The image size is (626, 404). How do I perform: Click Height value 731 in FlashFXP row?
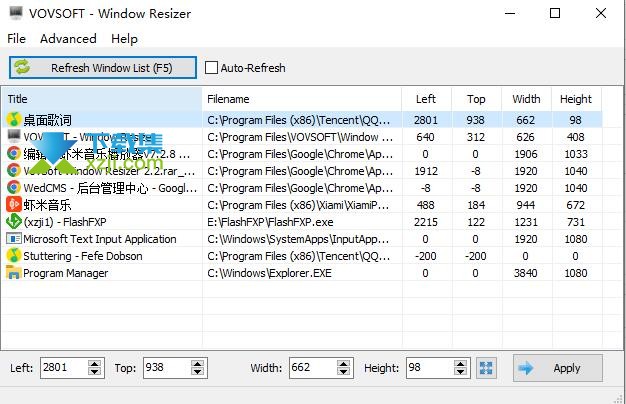point(576,222)
